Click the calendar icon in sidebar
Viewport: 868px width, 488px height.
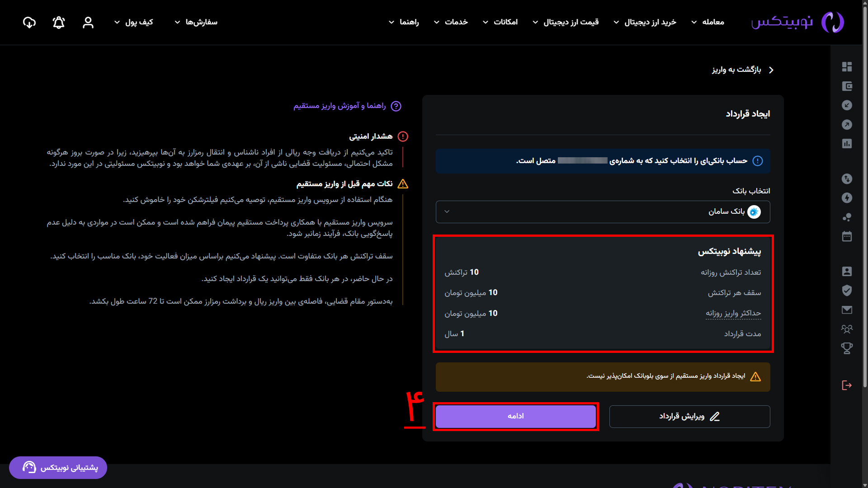point(847,236)
